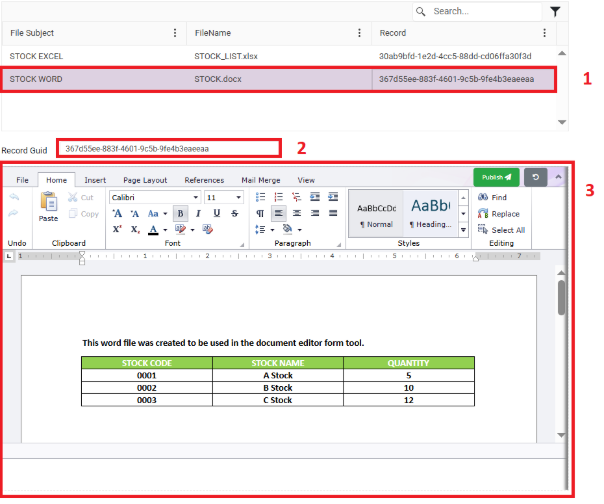Toggle Strikethrough formatting
The width and height of the screenshot is (604, 504).
click(235, 213)
